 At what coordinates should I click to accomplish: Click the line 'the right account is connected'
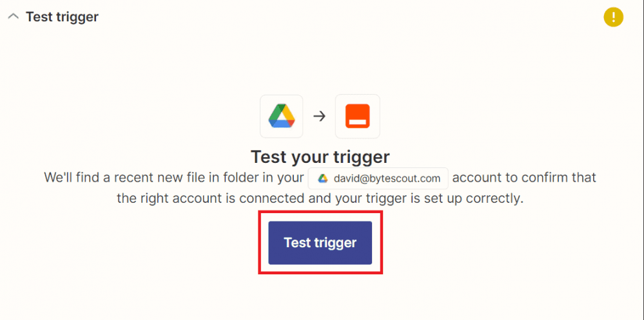pyautogui.click(x=210, y=198)
